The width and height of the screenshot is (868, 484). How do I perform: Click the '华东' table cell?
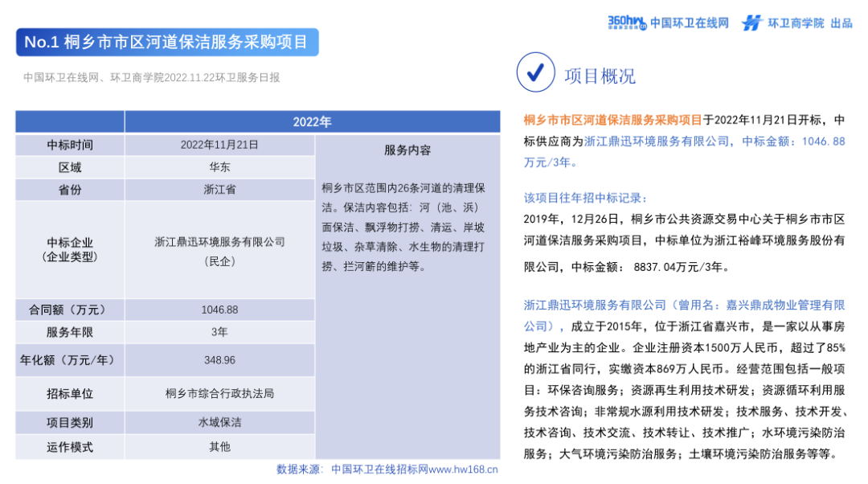pyautogui.click(x=219, y=167)
